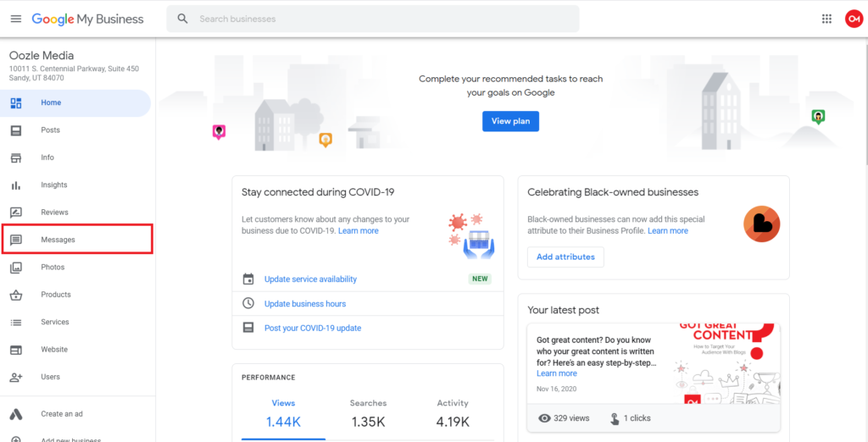Select Create an ad in the sidebar
The image size is (868, 442).
pos(77,414)
